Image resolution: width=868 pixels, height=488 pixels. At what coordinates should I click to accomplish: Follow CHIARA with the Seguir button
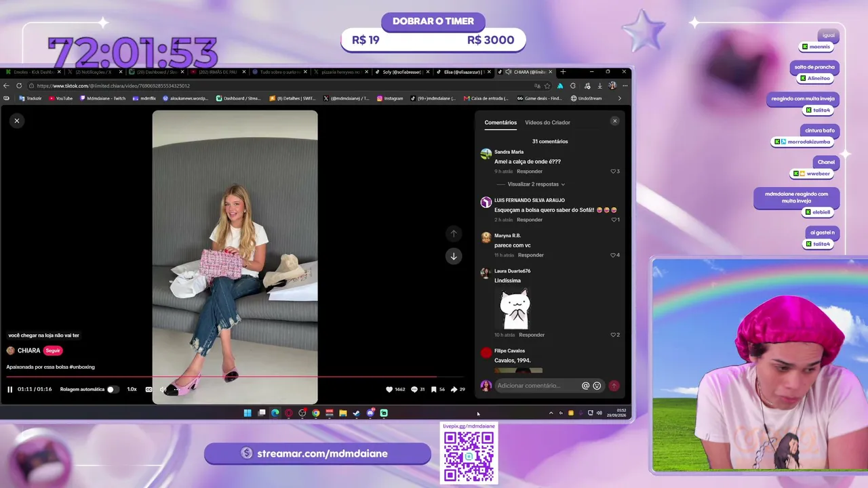53,350
